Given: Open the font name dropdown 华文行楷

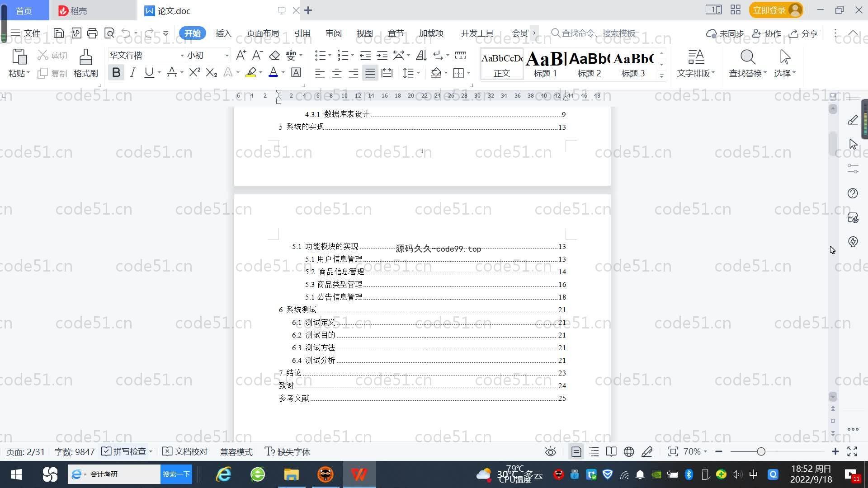Looking at the screenshot, I should [x=182, y=56].
